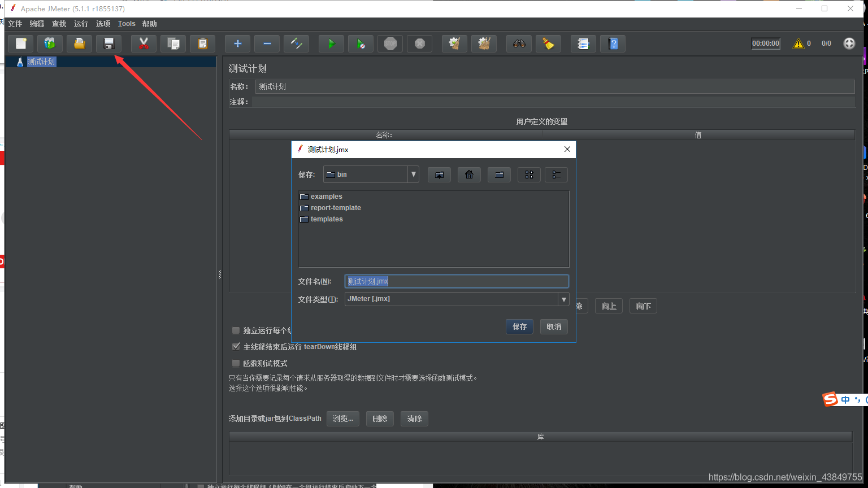Image resolution: width=868 pixels, height=488 pixels.
Task: Click the file name input field
Action: [457, 281]
